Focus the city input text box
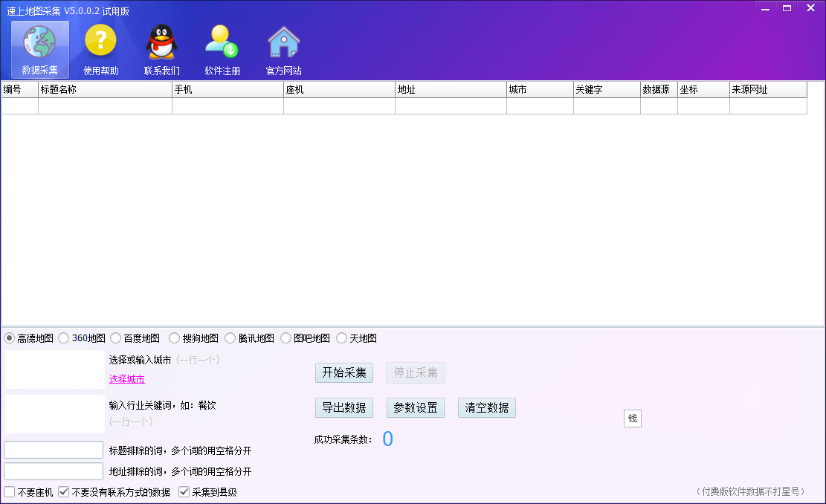 coord(55,369)
